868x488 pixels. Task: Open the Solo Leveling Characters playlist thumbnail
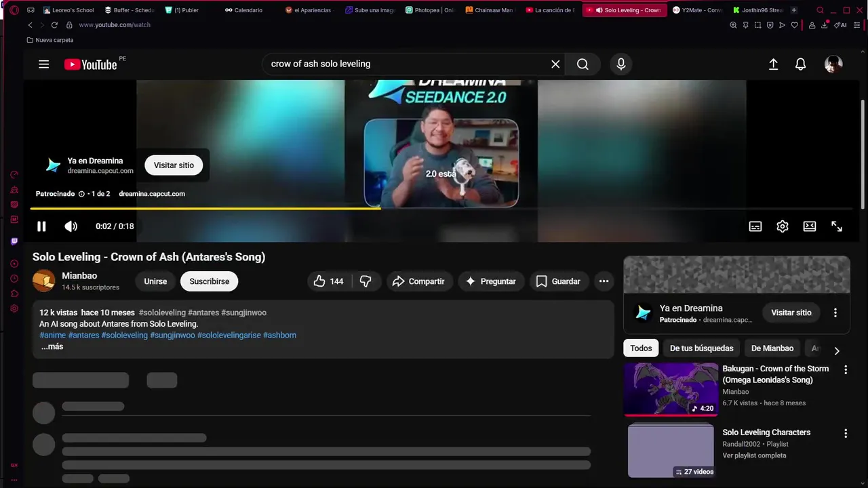[x=671, y=451]
